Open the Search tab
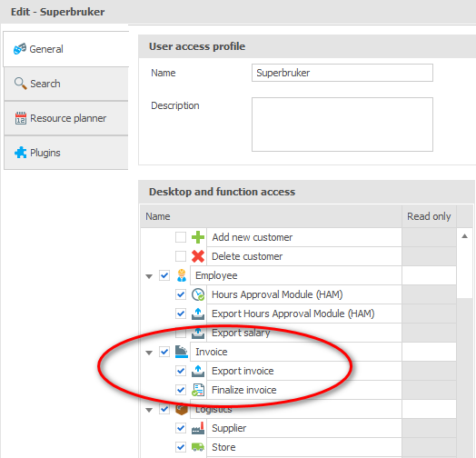 tap(66, 84)
